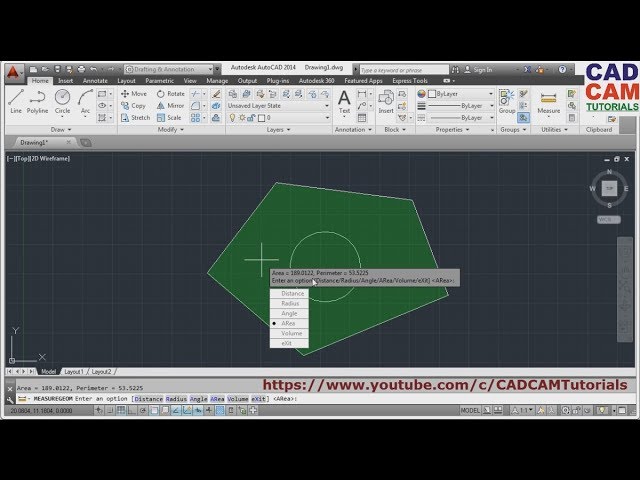This screenshot has width=640, height=480.
Task: Click the Measure utility tool
Action: (x=548, y=101)
